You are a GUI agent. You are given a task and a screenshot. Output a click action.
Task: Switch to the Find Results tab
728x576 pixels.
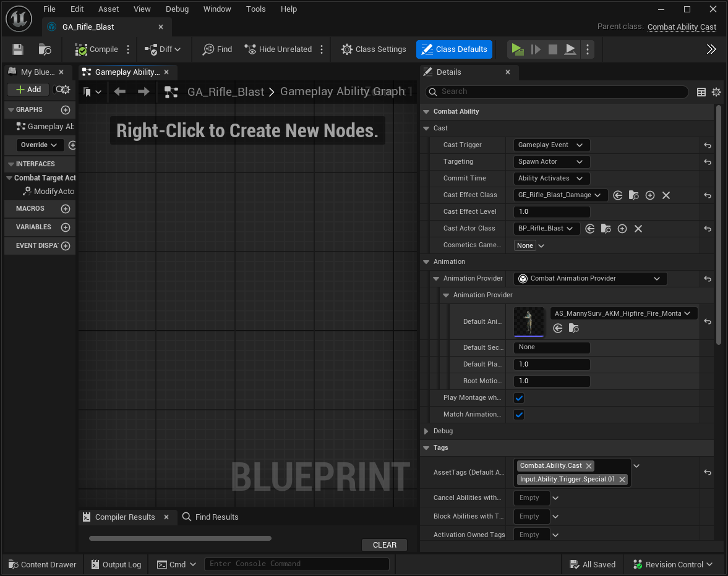pyautogui.click(x=210, y=517)
